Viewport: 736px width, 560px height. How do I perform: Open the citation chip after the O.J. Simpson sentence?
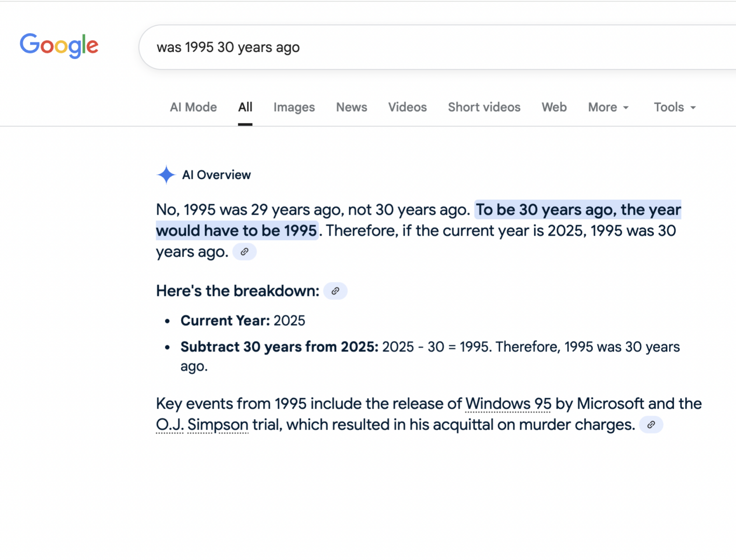(x=651, y=425)
